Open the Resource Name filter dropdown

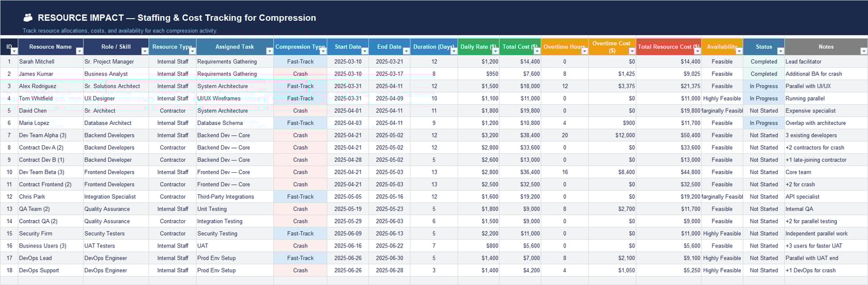pos(80,51)
